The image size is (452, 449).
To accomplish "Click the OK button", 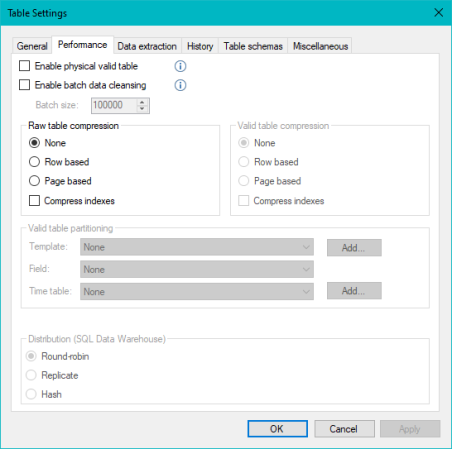I will coord(277,429).
